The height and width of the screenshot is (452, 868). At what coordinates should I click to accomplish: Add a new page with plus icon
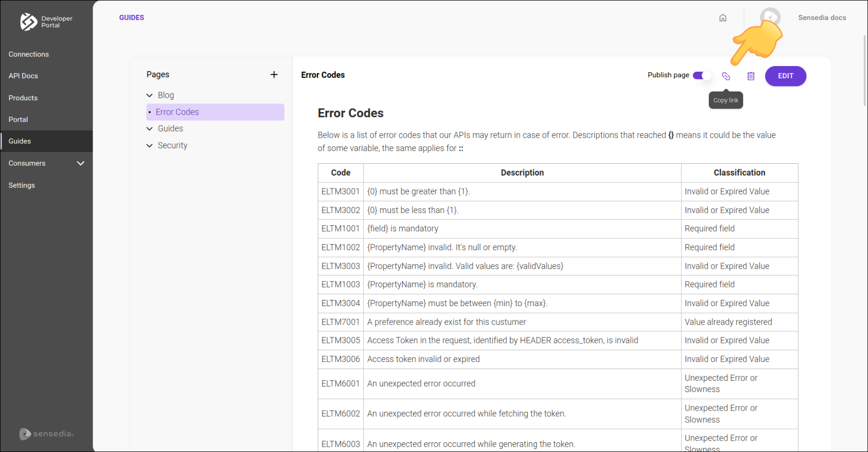274,75
